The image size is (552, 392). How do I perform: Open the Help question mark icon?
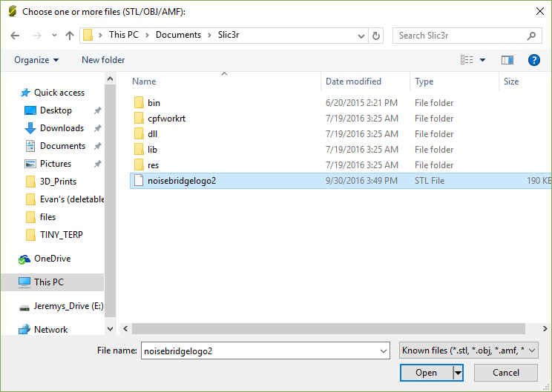click(x=533, y=60)
